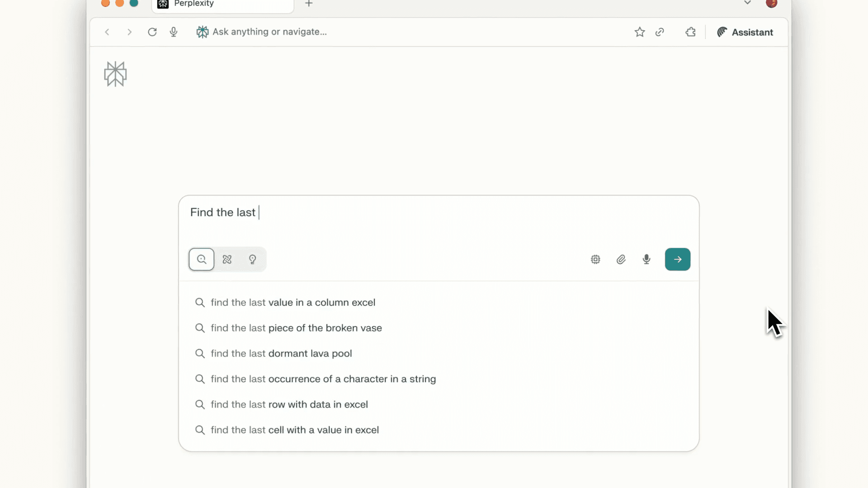The image size is (868, 488).
Task: Focus the 'Ask anything or navigate' address field
Action: click(x=269, y=32)
